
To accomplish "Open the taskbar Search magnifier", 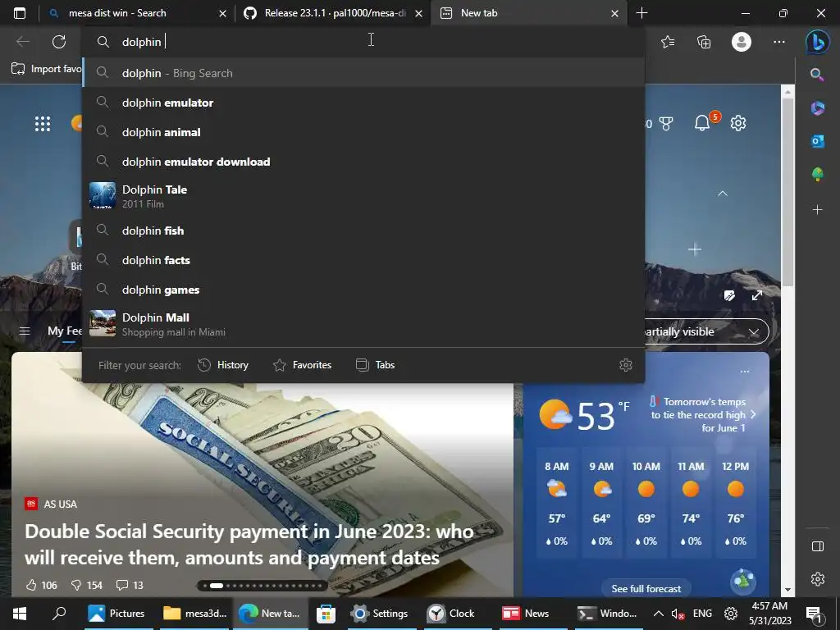I will 59,614.
